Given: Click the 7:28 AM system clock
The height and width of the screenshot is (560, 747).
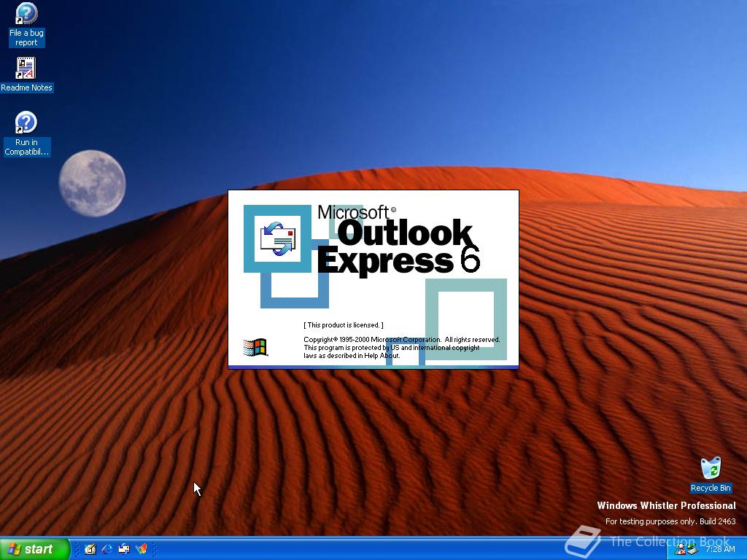Looking at the screenshot, I should point(720,549).
